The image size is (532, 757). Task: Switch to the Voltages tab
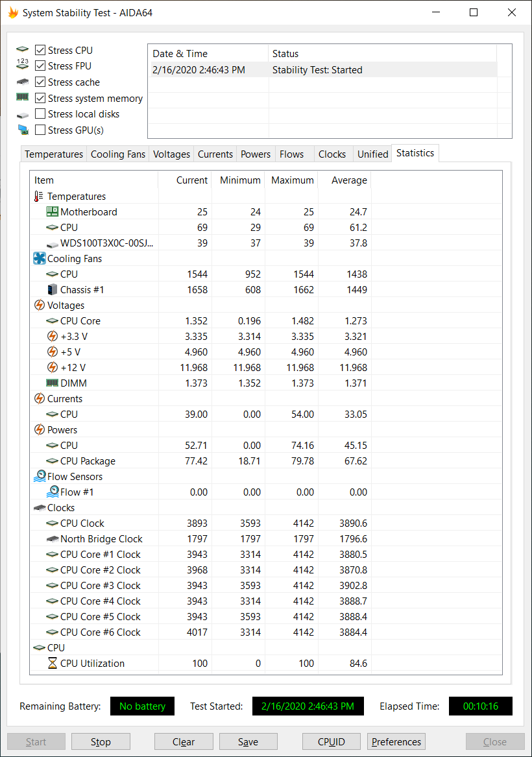pos(171,154)
